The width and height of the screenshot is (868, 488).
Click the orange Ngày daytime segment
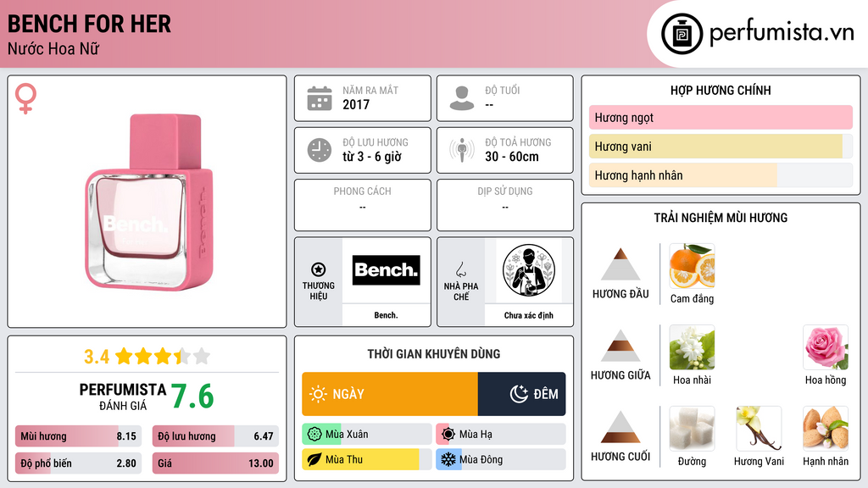tap(390, 394)
